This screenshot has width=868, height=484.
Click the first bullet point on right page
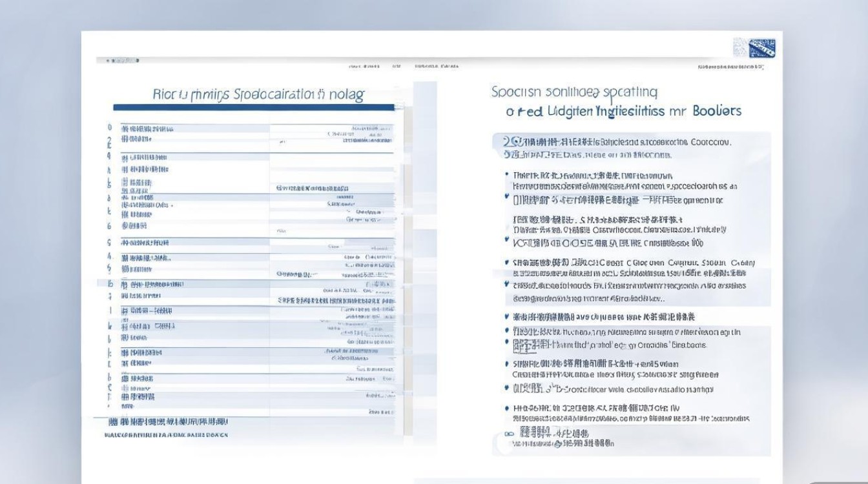[x=506, y=175]
